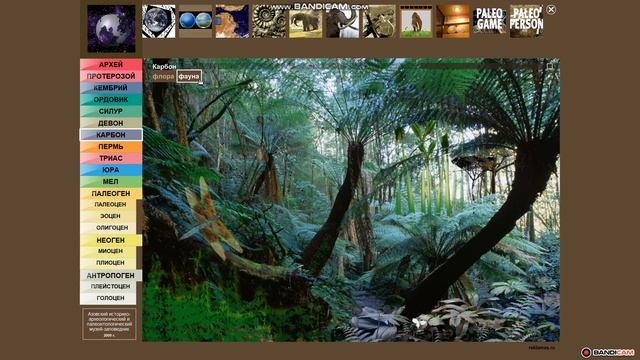Open the mammoth with tusks thumbnail
This screenshot has height=360, width=640.
pos(342,22)
